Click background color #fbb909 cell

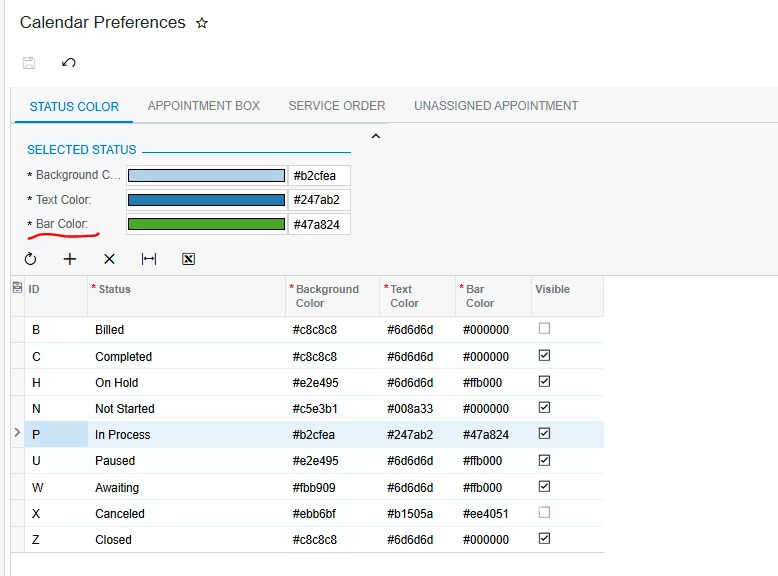click(x=332, y=487)
